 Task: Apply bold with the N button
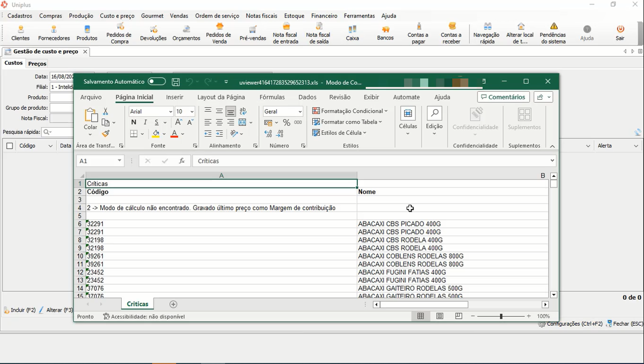[x=133, y=122]
